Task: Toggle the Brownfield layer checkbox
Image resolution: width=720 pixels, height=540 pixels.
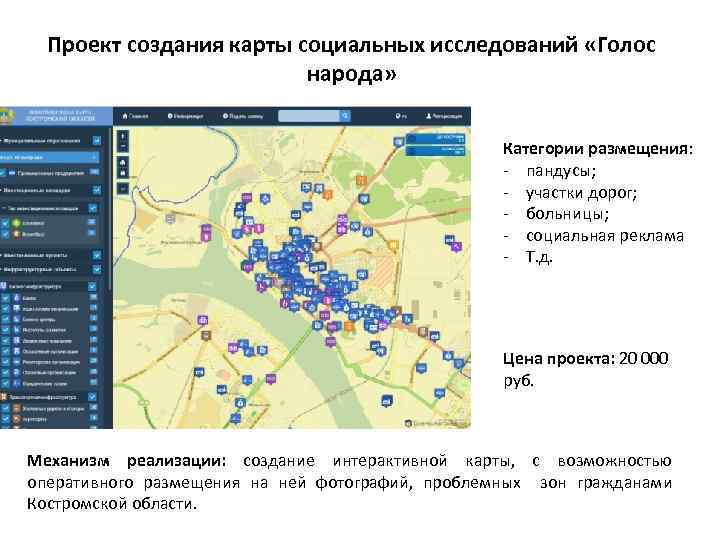Action: [x=5, y=234]
